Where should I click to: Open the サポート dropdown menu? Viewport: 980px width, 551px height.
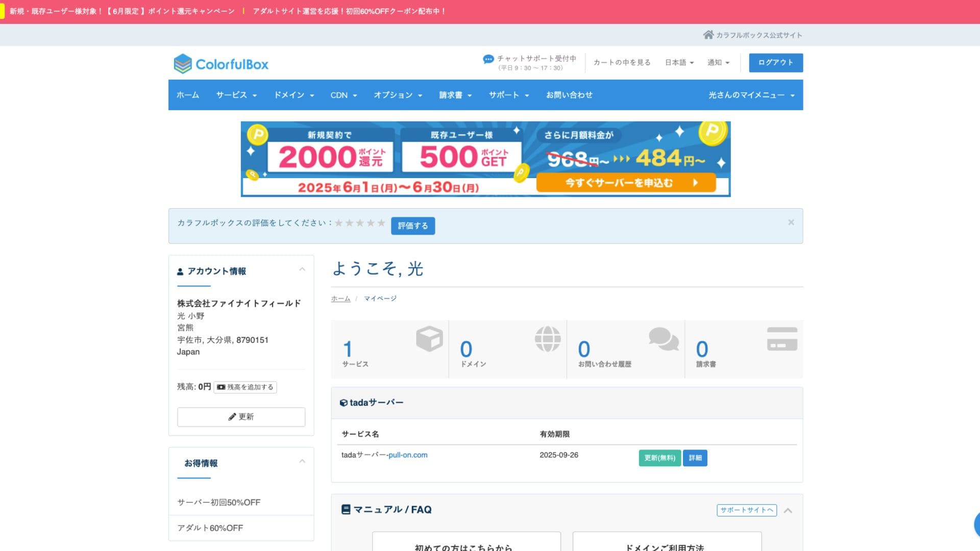pos(509,95)
